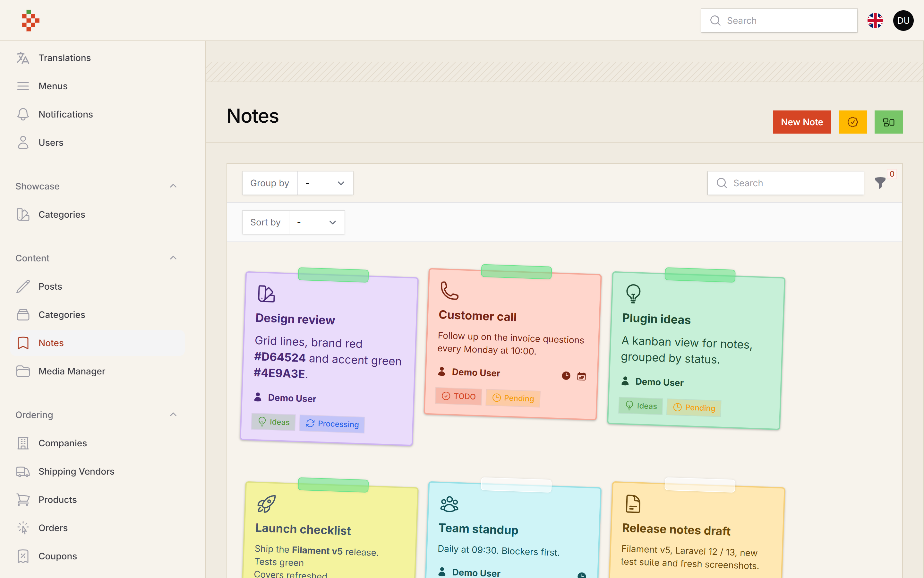
Task: Collapse the Content sidebar group
Action: (173, 258)
